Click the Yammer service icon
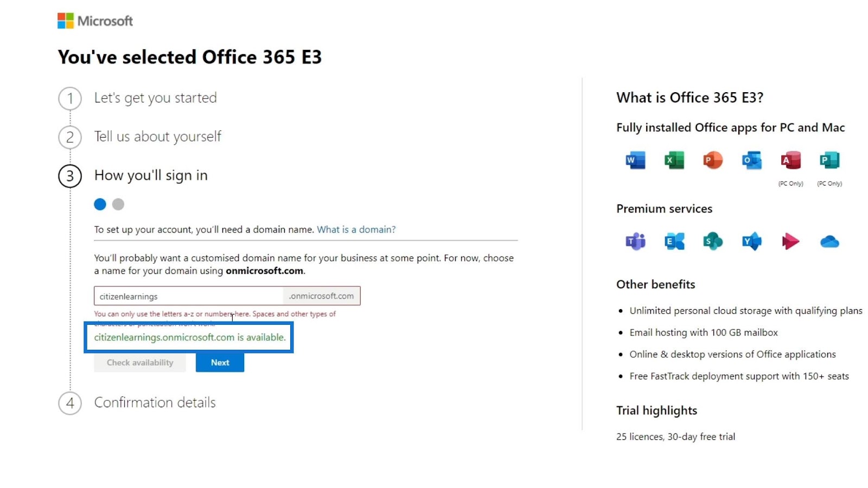The image size is (868, 488). (x=752, y=241)
